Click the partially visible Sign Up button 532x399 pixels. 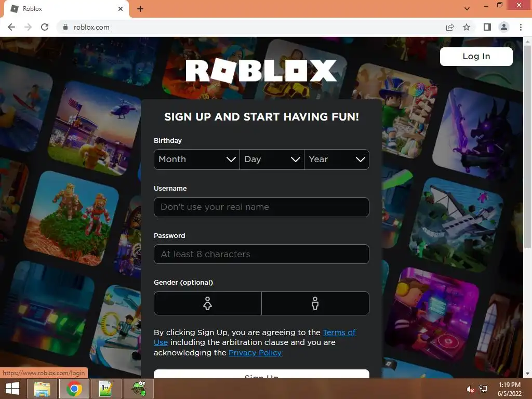pos(261,374)
